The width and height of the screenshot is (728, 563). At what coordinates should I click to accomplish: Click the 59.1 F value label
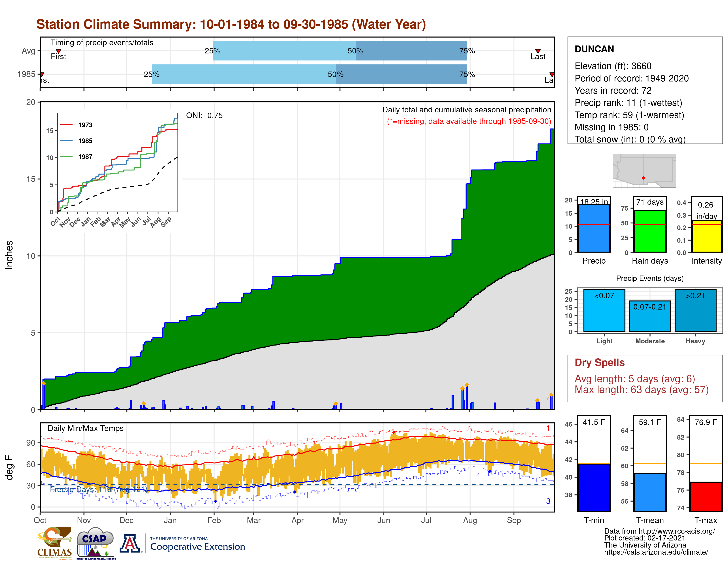tap(650, 422)
